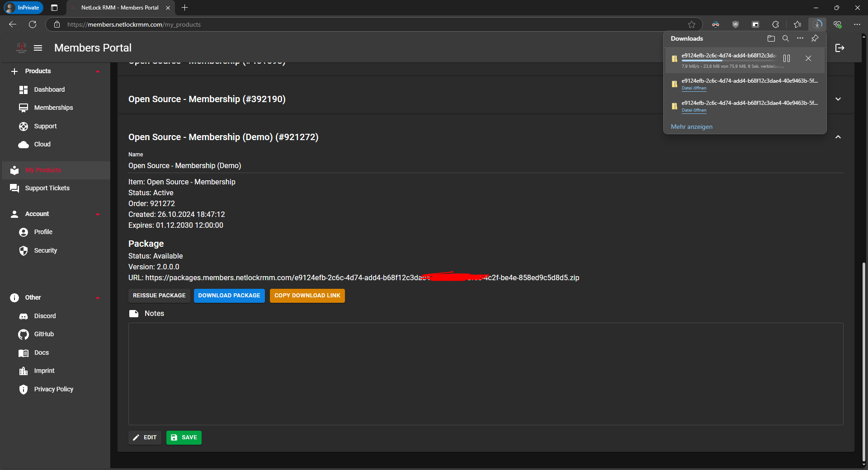Open the InPrivate profile button
868x470 pixels.
coord(23,8)
